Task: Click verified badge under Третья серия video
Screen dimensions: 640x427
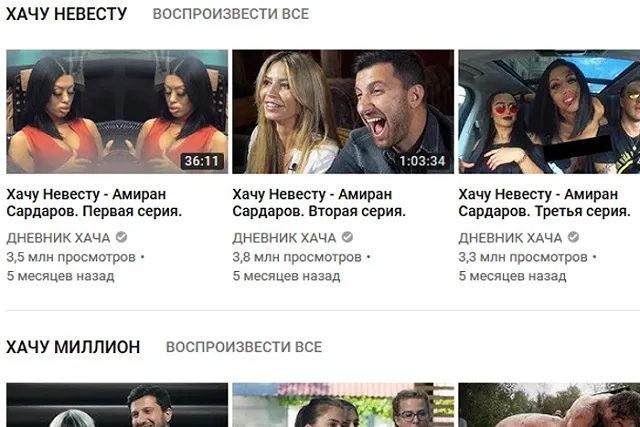Action: coord(573,237)
